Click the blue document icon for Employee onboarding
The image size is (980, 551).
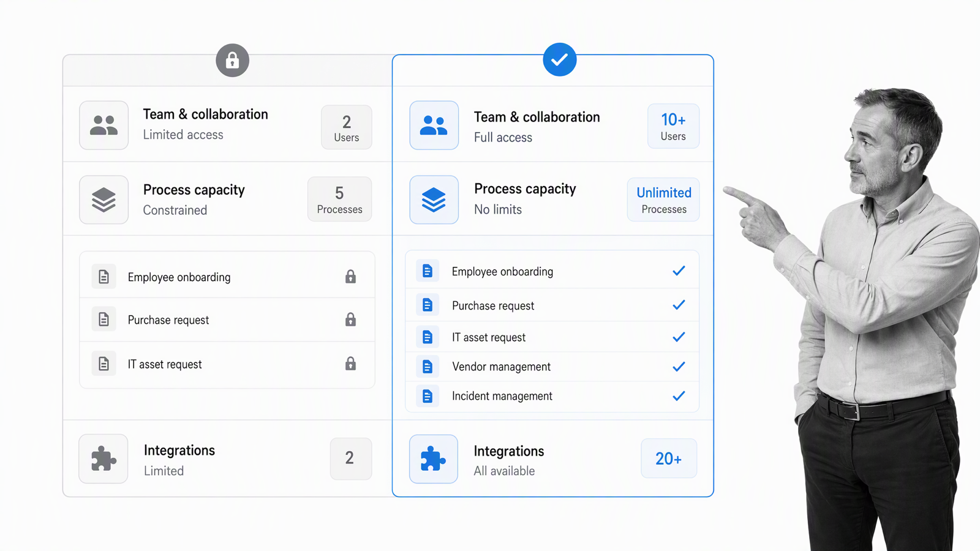tap(428, 271)
